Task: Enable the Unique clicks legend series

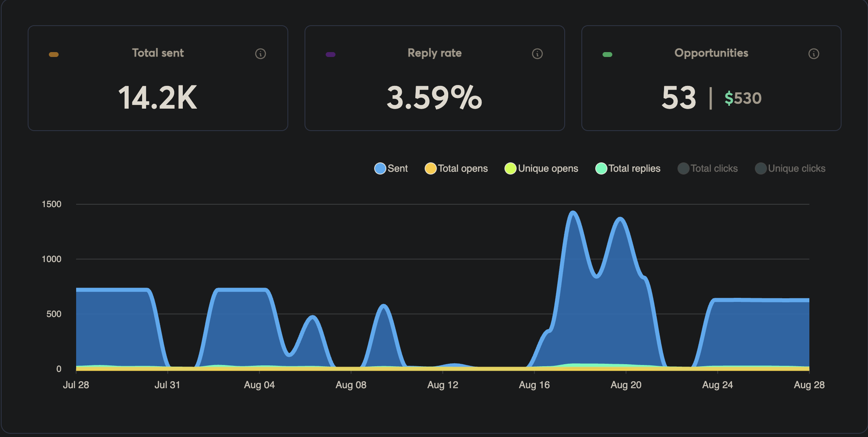Action: pyautogui.click(x=790, y=168)
